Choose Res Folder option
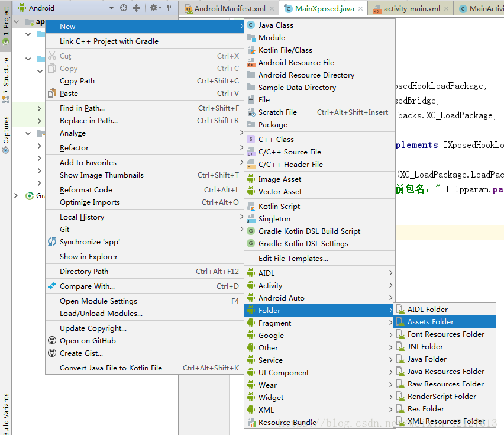Viewport: 504px width, 435px height. point(444,408)
